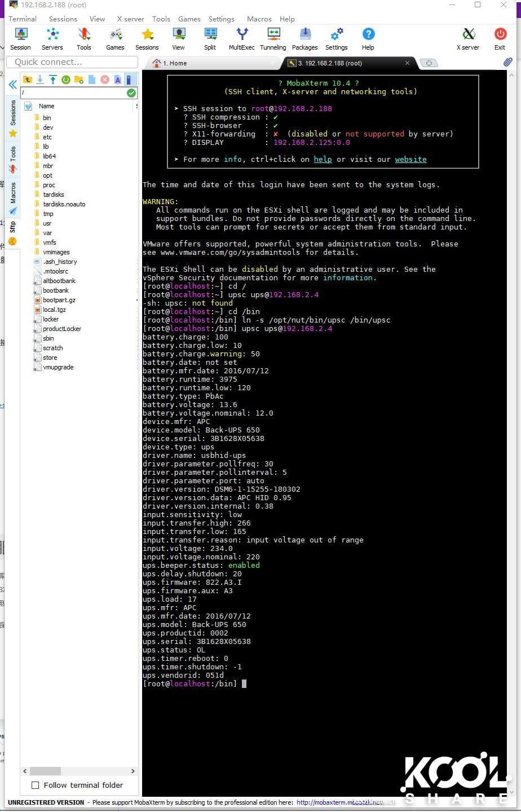Start the X server icon
Screen dimensions: 521x812
468,39
